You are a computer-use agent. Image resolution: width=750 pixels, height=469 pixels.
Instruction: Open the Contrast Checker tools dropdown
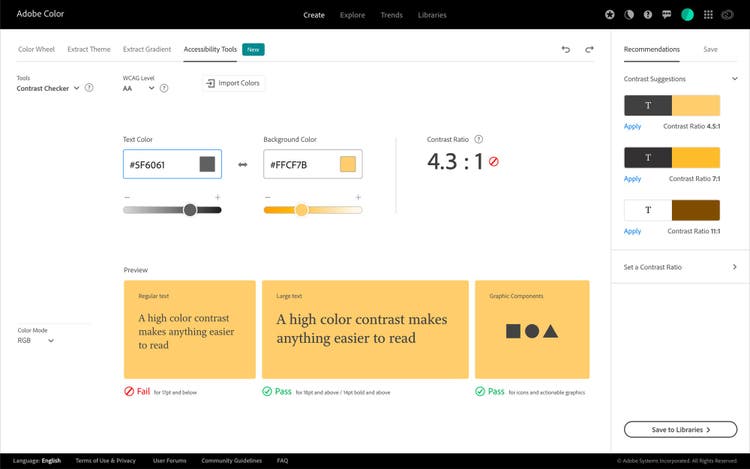click(x=48, y=88)
